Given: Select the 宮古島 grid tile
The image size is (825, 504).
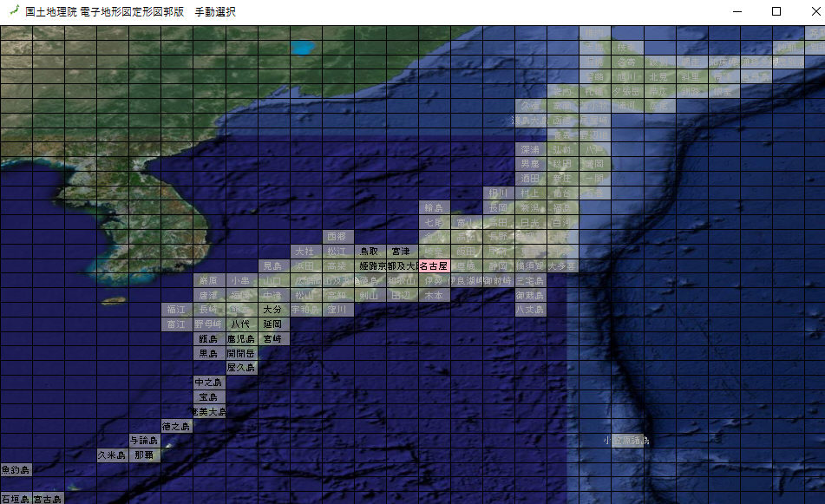Looking at the screenshot, I should tap(48, 499).
